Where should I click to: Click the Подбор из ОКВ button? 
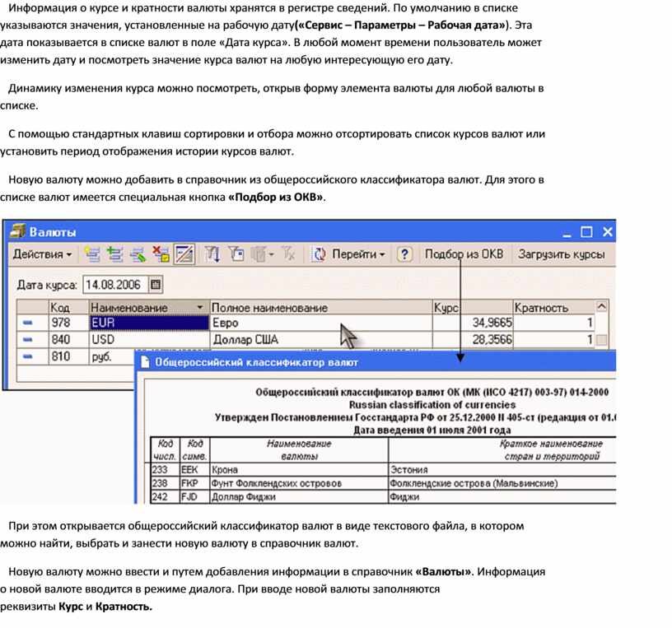(464, 254)
